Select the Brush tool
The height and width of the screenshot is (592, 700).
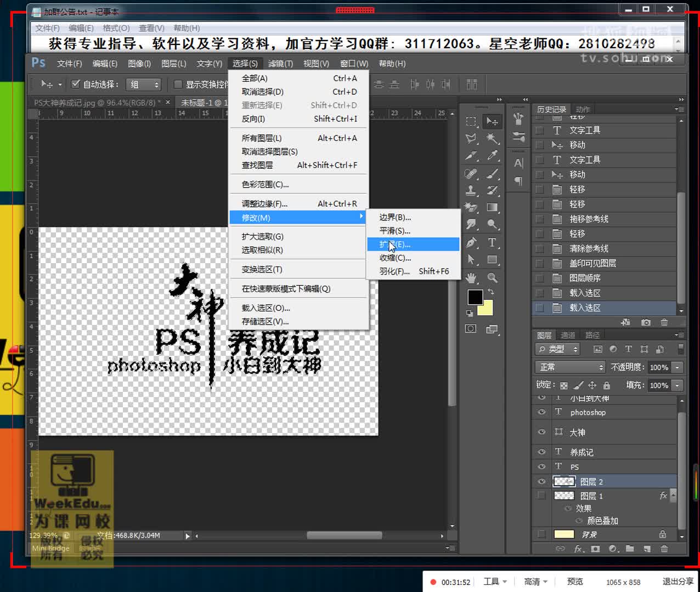click(x=492, y=174)
